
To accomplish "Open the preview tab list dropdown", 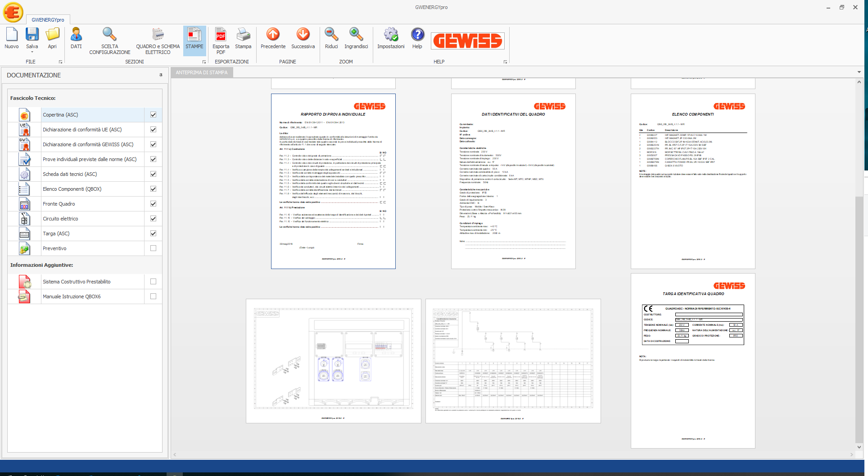I will (859, 72).
